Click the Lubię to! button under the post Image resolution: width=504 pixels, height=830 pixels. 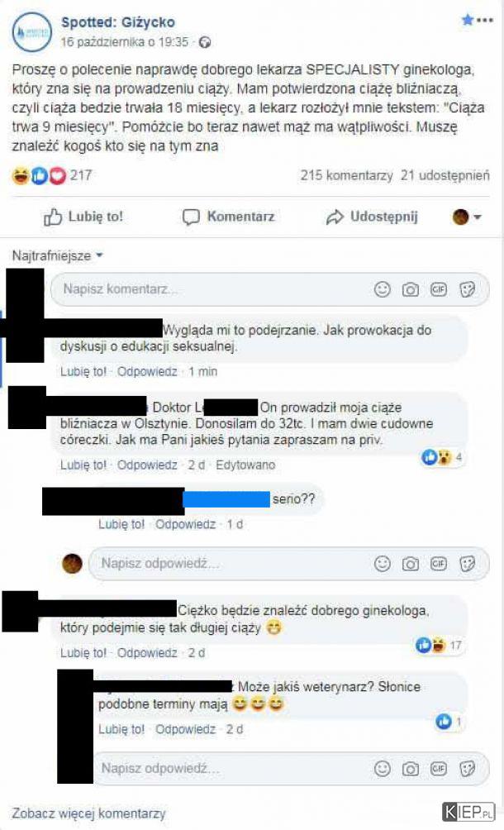coord(83,217)
